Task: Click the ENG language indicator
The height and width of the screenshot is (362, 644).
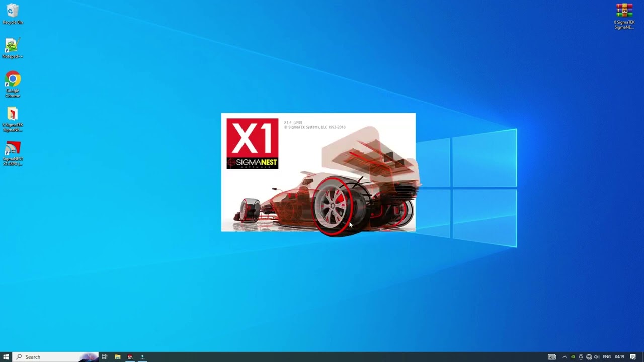Action: tap(607, 357)
